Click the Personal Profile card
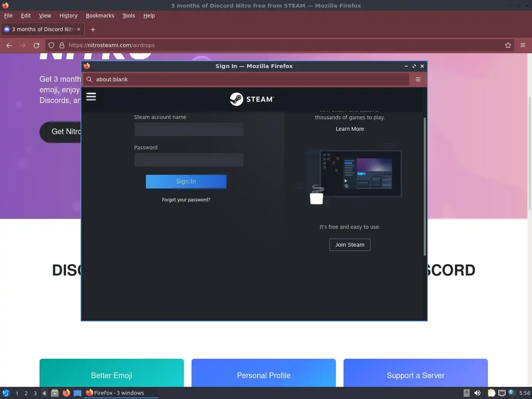 point(264,373)
